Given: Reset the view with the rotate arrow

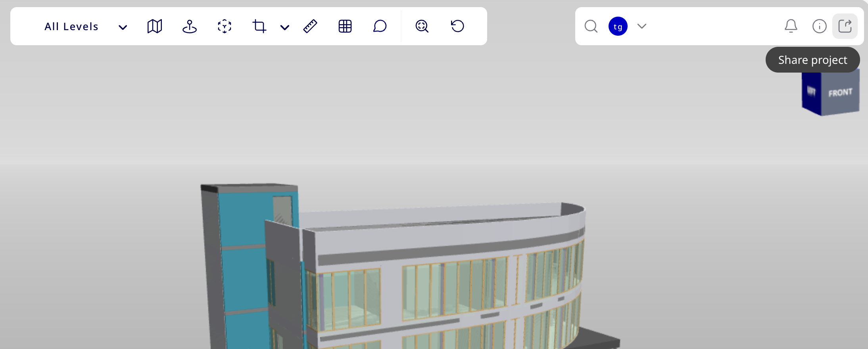Looking at the screenshot, I should 457,26.
